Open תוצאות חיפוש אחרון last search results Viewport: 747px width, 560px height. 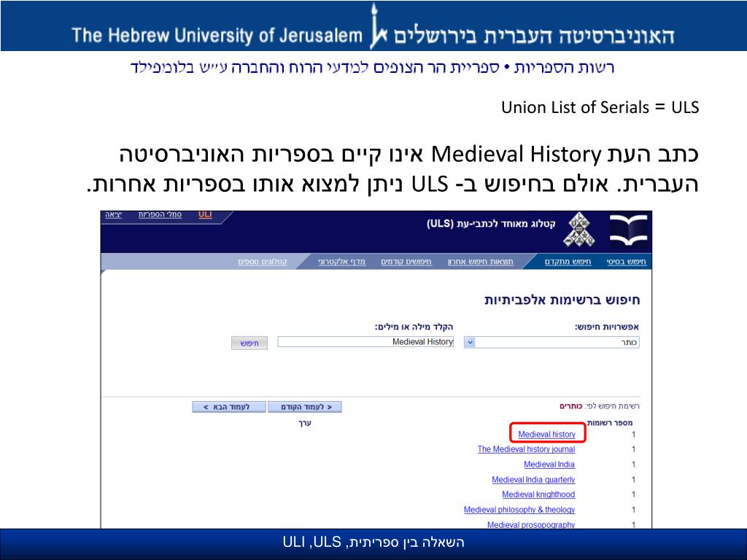tap(480, 262)
